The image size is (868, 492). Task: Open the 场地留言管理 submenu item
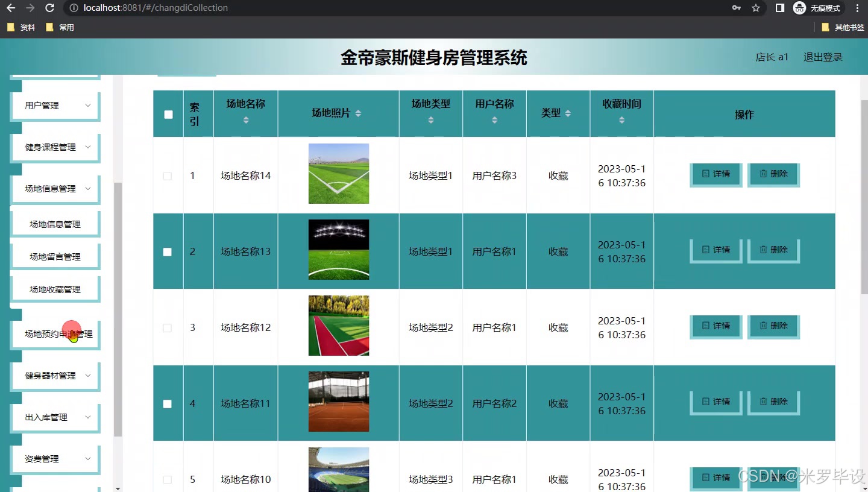click(55, 257)
